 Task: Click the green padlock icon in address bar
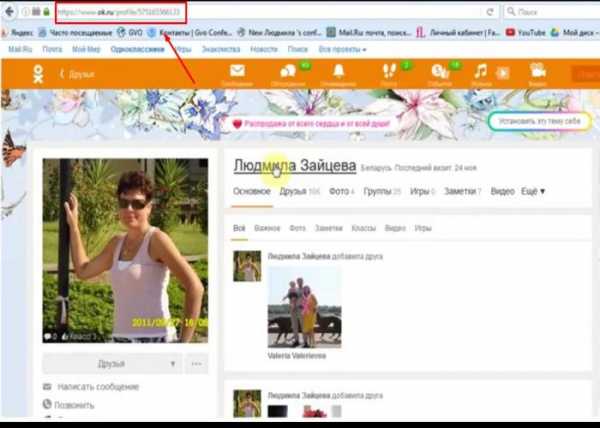tap(46, 12)
